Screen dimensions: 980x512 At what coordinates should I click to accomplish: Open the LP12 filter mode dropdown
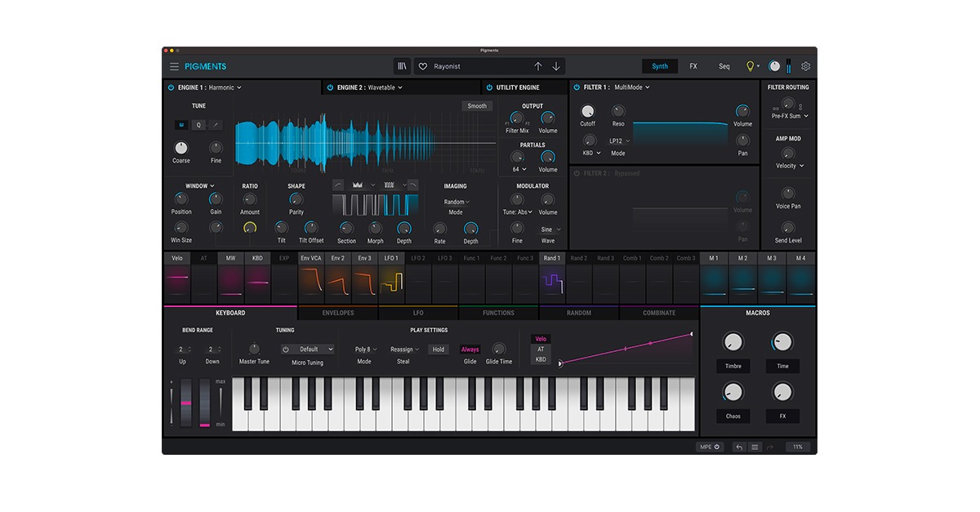(620, 140)
